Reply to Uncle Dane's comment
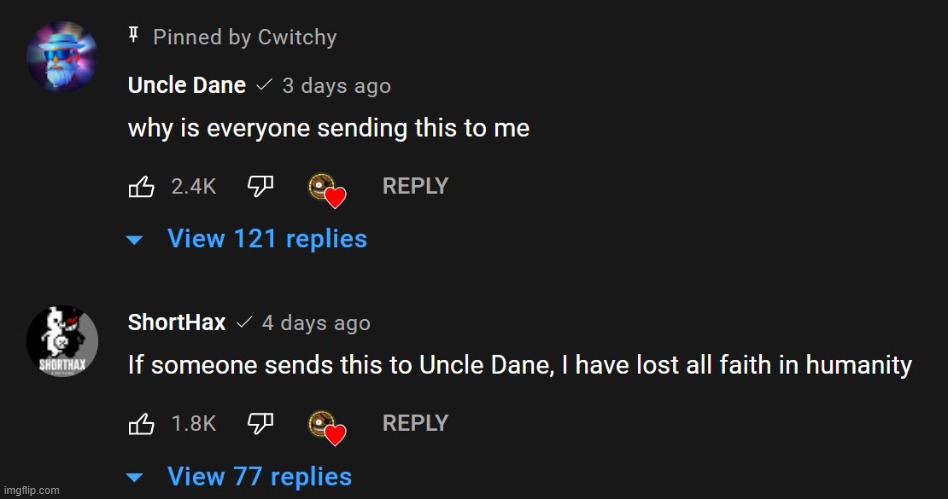The image size is (948, 499). [x=415, y=186]
